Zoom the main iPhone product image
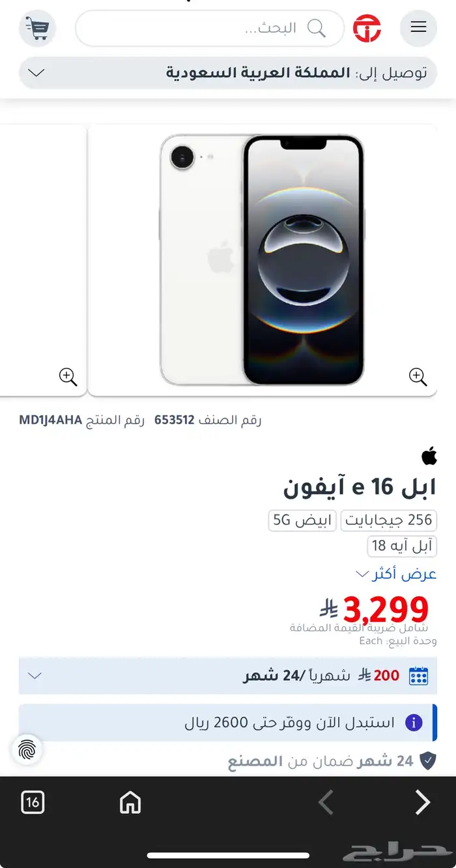The width and height of the screenshot is (456, 868). click(418, 377)
